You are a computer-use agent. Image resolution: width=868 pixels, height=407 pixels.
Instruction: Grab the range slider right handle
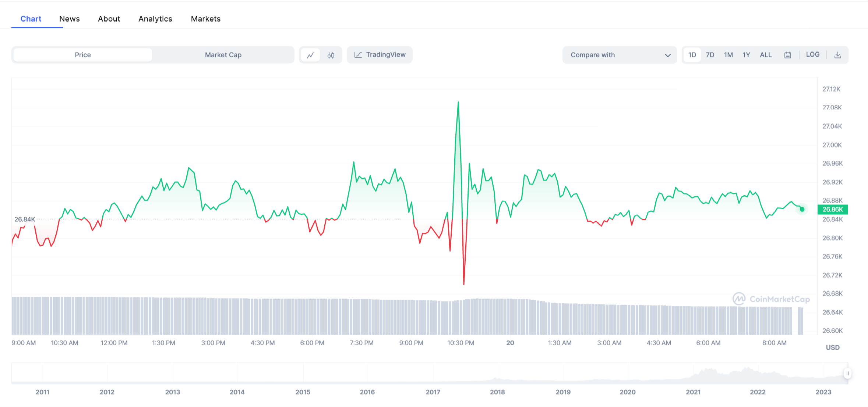(x=847, y=374)
